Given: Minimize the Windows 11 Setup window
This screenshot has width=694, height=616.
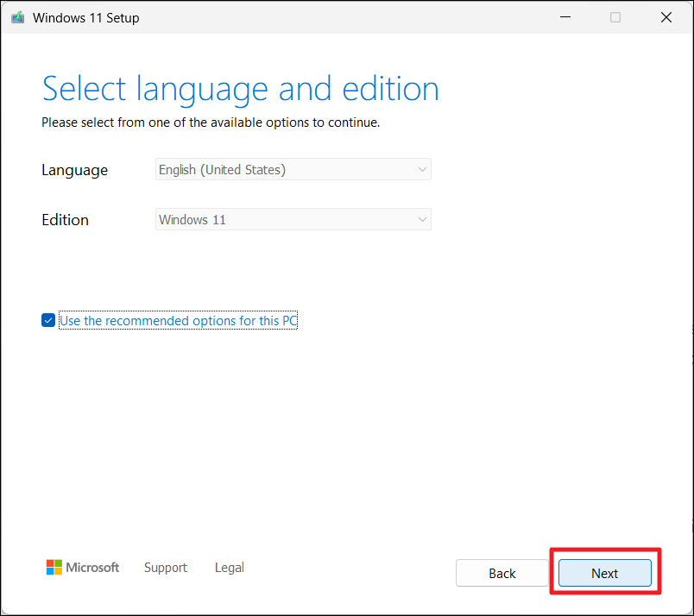Looking at the screenshot, I should coord(565,17).
